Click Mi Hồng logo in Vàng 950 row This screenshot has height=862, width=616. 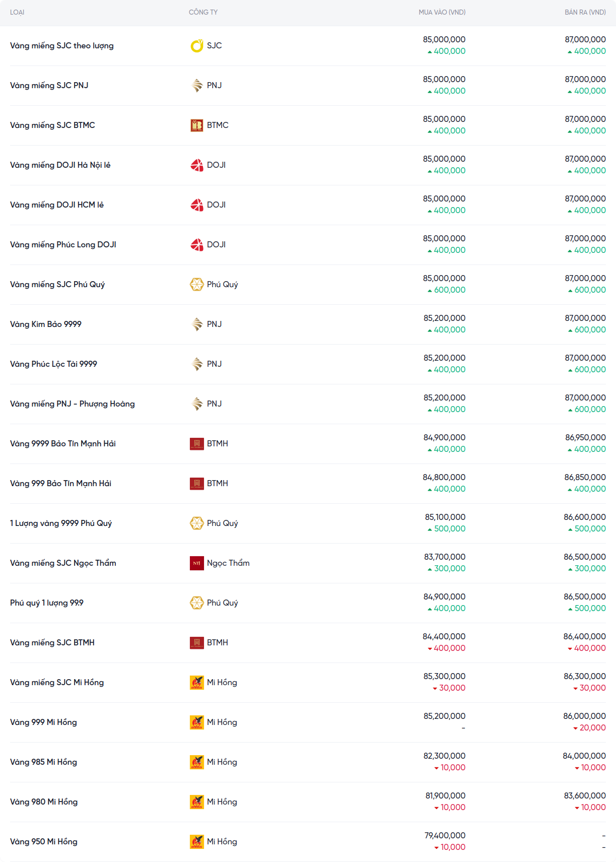coord(197,842)
